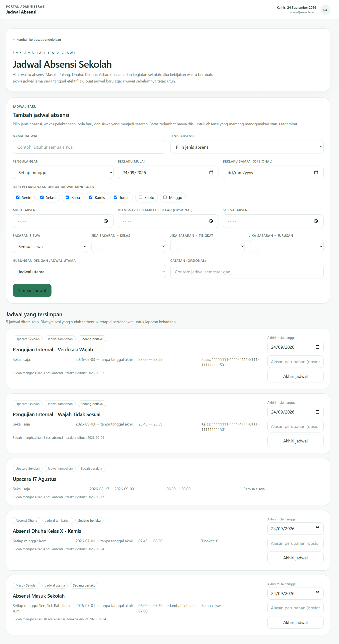The height and width of the screenshot is (644, 339).
Task: Click Akhiri jadwal for Absensi Masuk Sekolah
Action: (295, 622)
